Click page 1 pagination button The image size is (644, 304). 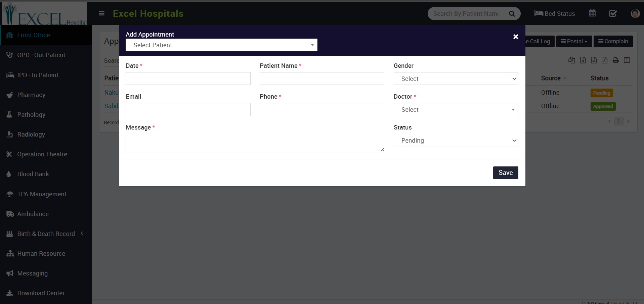click(x=618, y=121)
